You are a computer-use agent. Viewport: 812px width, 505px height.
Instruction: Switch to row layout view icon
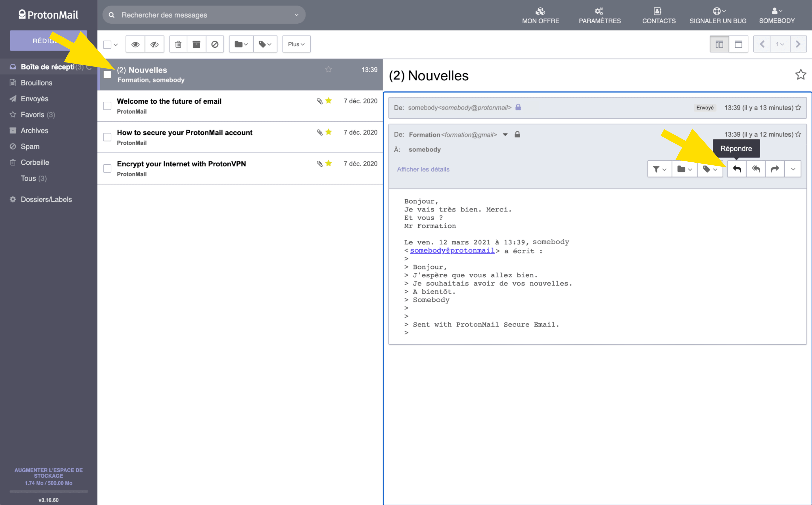(738, 44)
